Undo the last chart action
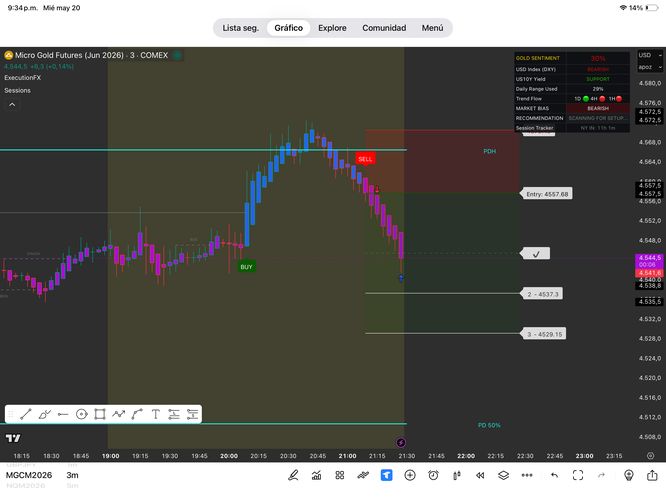Image resolution: width=666 pixels, height=500 pixels. click(554, 475)
